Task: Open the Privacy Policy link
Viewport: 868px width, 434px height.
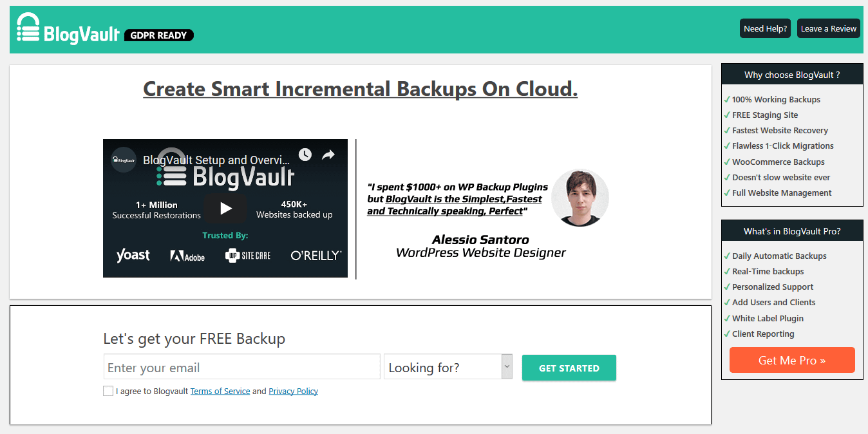Action: coord(293,391)
